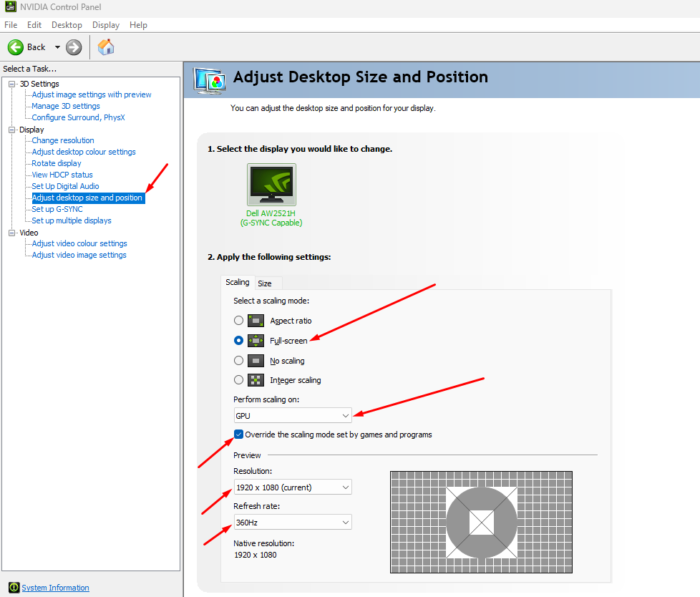
Task: Click the No scaling mode icon
Action: point(256,360)
